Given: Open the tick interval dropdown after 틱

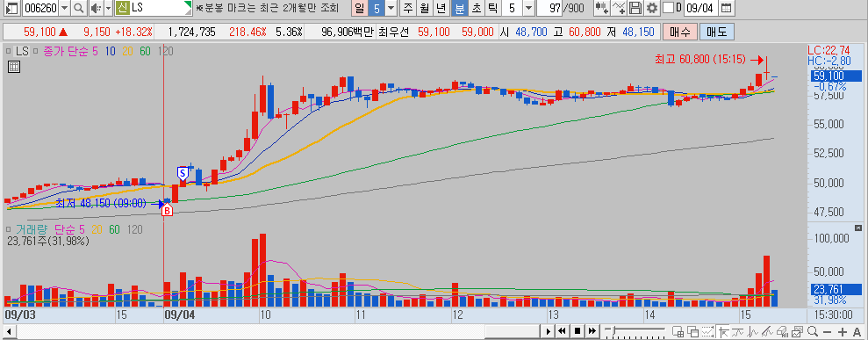Looking at the screenshot, I should pos(528,8).
